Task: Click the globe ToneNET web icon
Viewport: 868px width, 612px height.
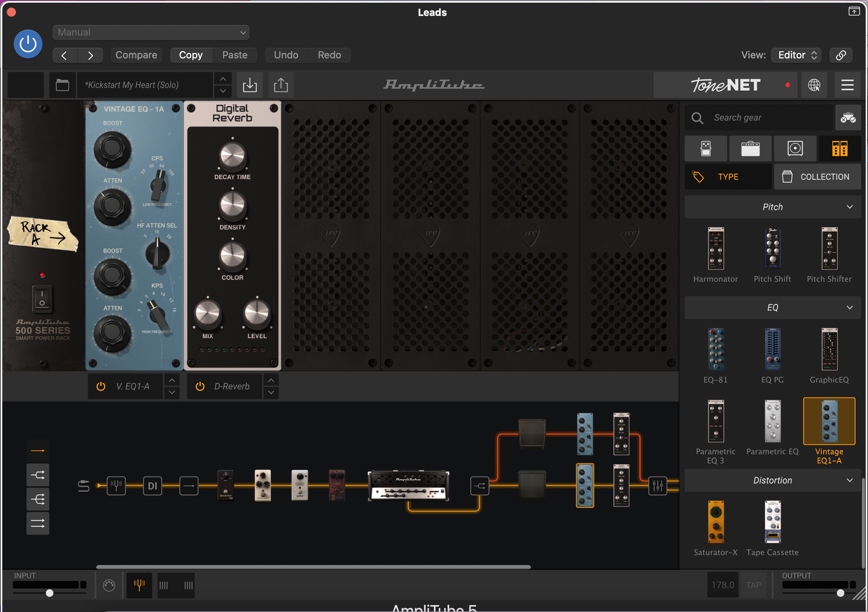Action: [814, 85]
